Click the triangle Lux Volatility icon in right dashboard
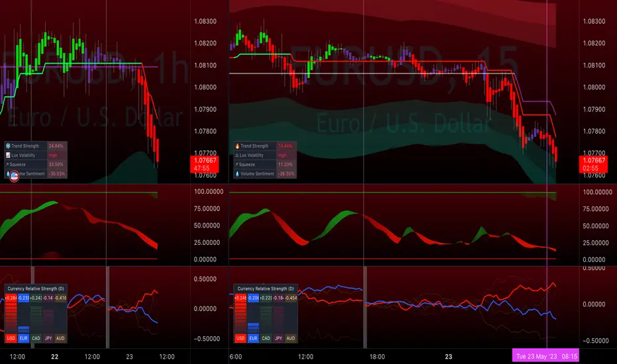This screenshot has width=617, height=364. [237, 155]
